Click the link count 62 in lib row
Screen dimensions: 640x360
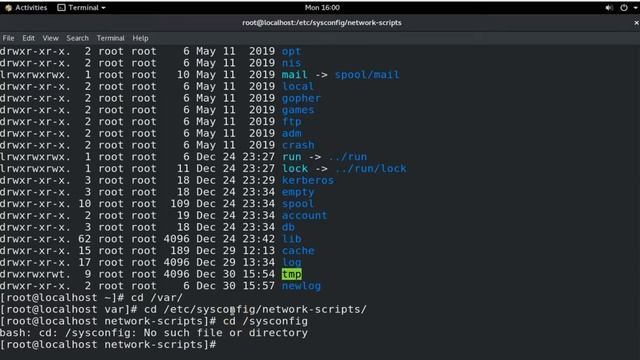click(84, 239)
